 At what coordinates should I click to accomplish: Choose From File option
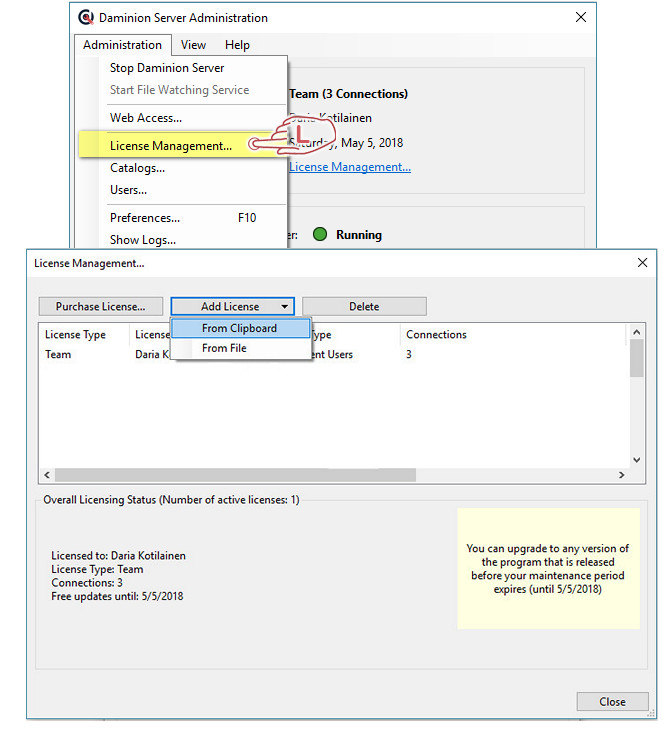click(x=224, y=348)
